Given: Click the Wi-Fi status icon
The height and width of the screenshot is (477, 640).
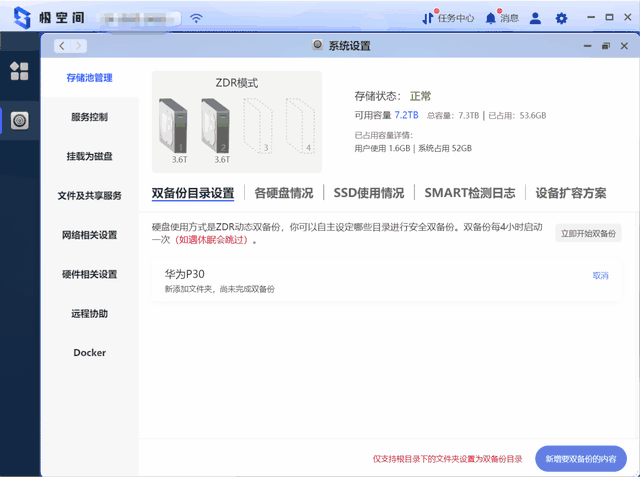Looking at the screenshot, I should [196, 18].
